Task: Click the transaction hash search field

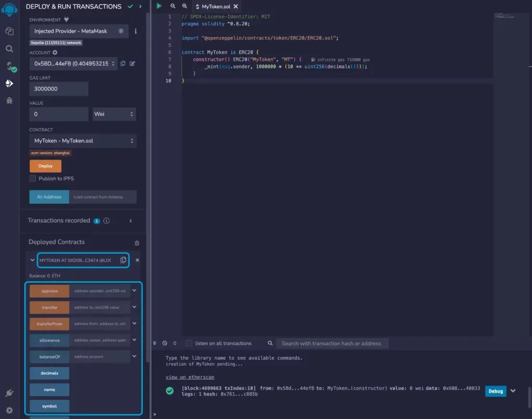Action: click(332, 343)
